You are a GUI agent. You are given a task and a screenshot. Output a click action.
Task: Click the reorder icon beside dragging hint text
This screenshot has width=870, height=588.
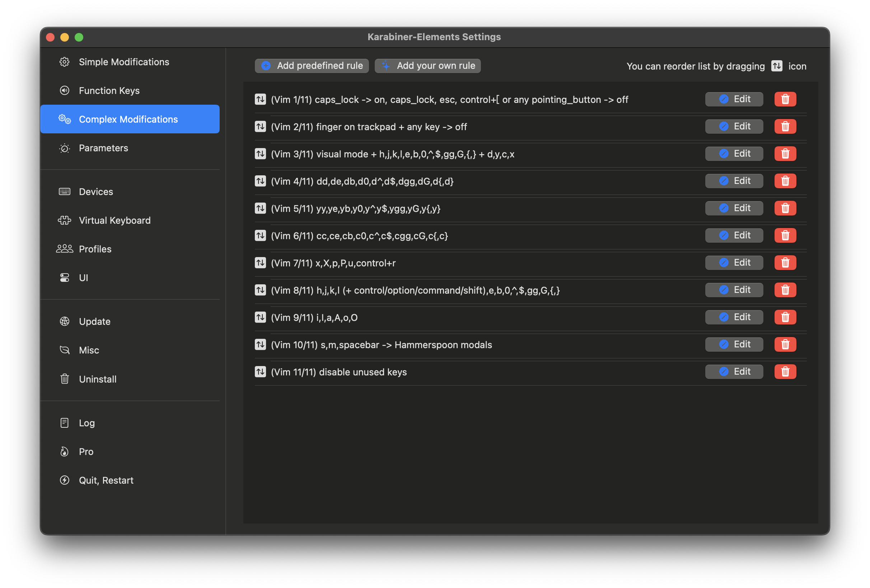coord(776,66)
